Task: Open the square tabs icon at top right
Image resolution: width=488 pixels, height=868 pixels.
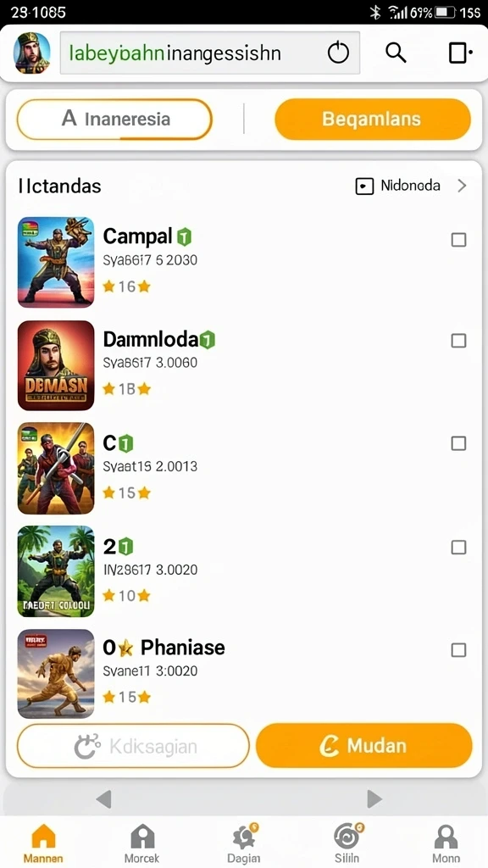Action: 459,53
